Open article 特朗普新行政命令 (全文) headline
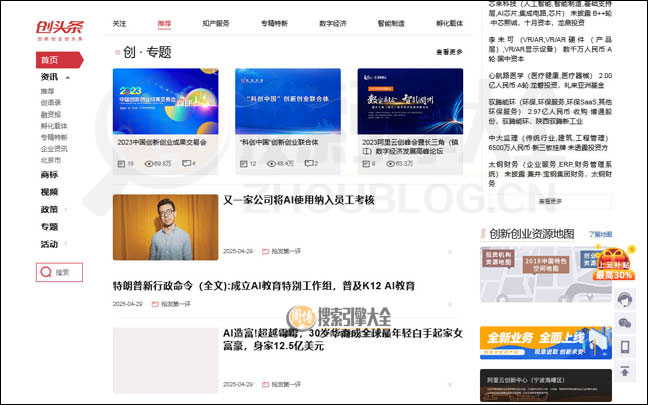The height and width of the screenshot is (405, 648). (x=264, y=286)
